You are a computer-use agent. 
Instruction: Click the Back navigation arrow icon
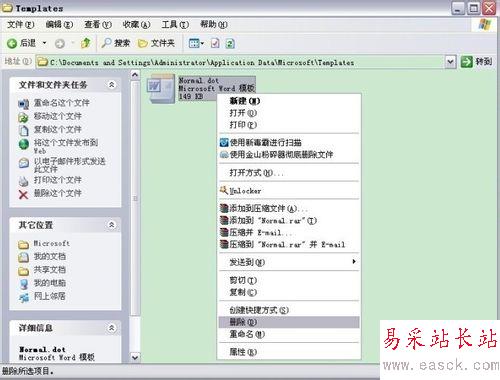click(12, 43)
